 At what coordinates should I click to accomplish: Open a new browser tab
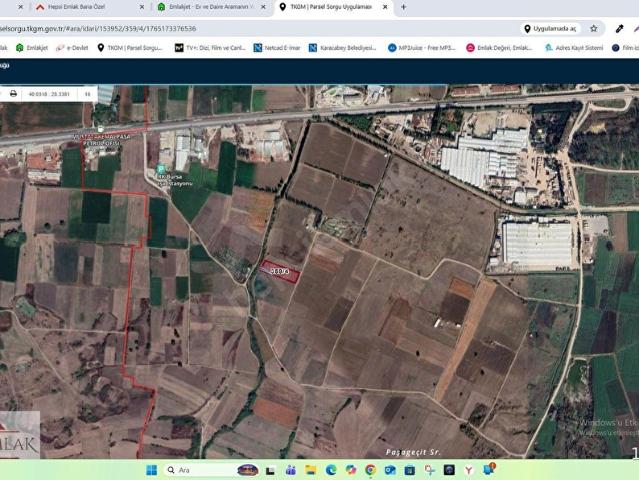click(x=404, y=7)
